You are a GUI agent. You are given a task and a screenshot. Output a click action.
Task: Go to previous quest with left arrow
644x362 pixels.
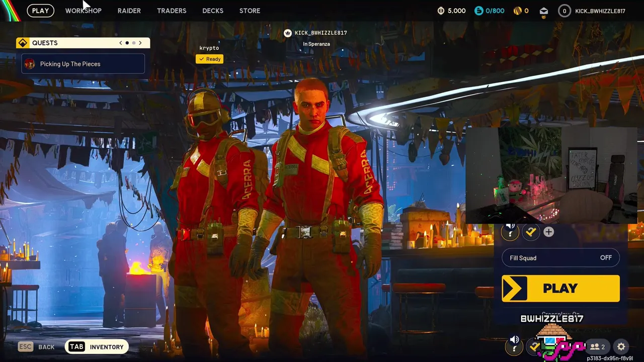(121, 43)
